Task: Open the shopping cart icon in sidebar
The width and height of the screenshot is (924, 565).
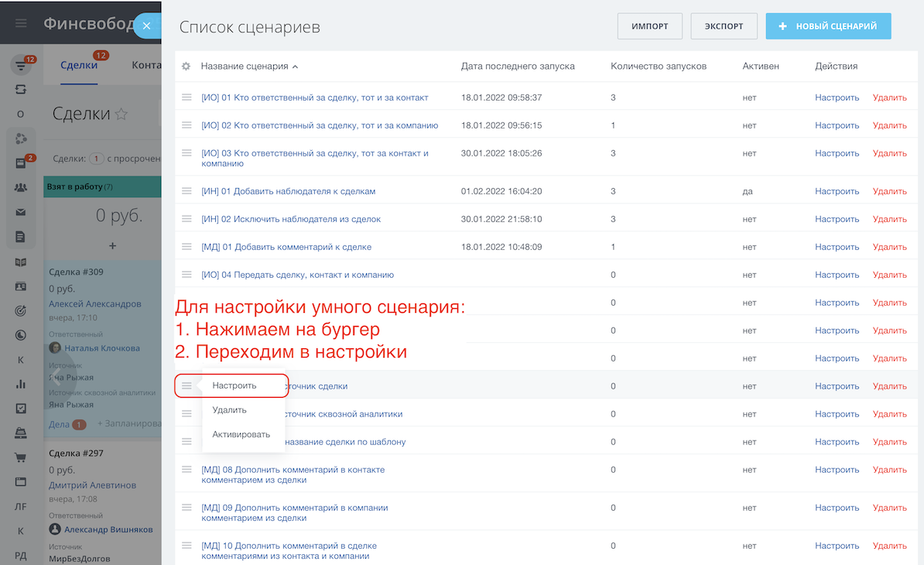Action: click(21, 457)
